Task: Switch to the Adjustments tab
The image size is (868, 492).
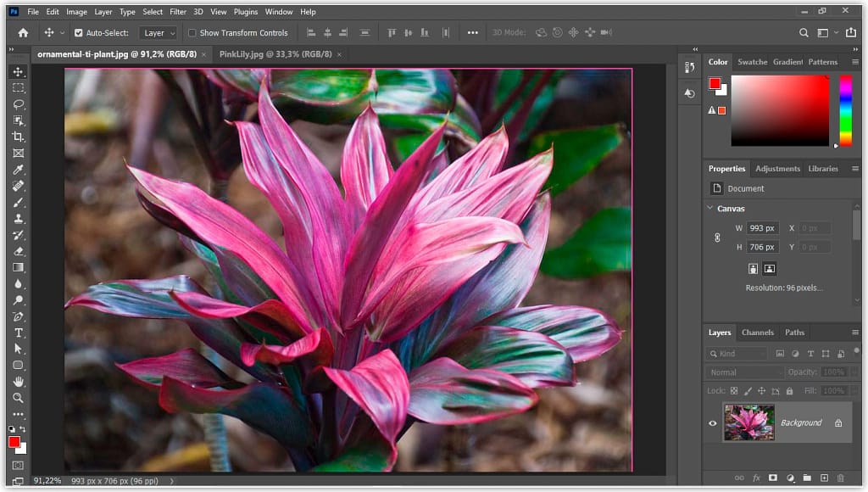Action: 778,169
